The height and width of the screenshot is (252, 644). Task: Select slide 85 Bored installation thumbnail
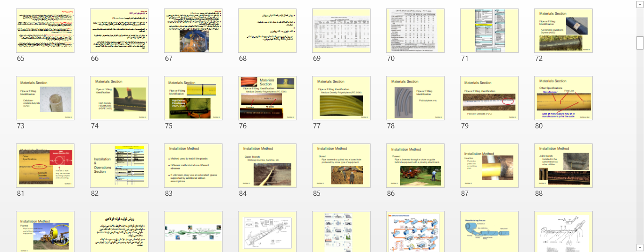pyautogui.click(x=341, y=166)
